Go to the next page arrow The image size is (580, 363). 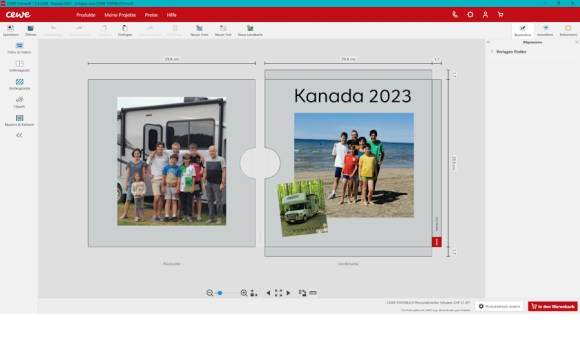point(288,293)
